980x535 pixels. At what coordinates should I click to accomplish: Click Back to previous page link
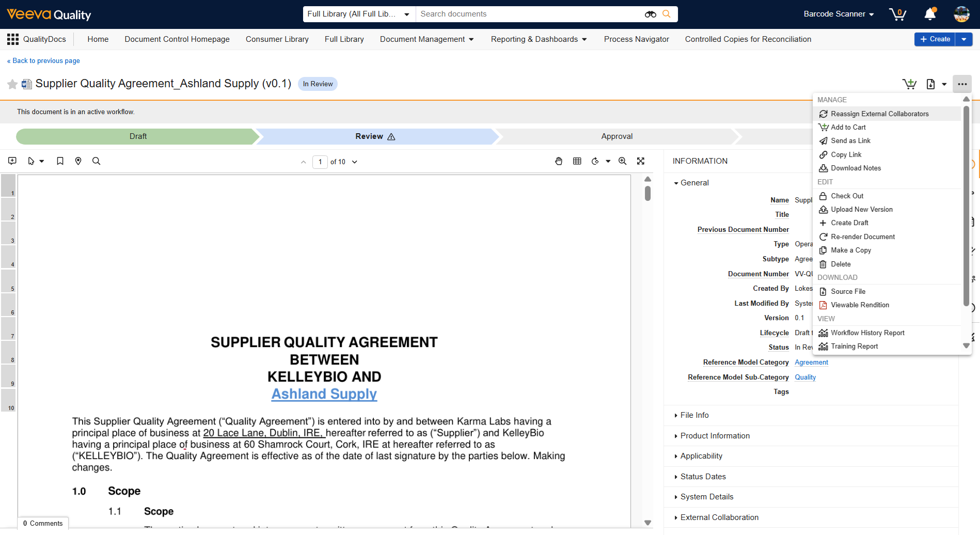pyautogui.click(x=44, y=61)
